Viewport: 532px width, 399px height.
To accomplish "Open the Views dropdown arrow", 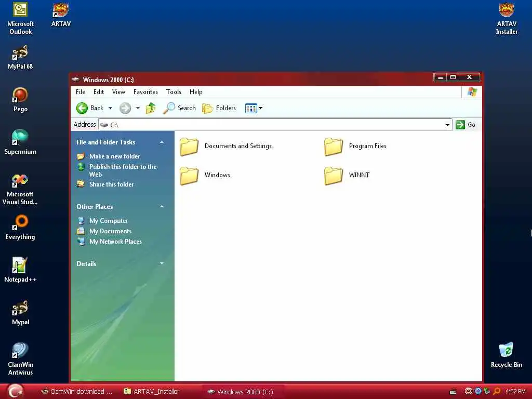I will tap(261, 108).
